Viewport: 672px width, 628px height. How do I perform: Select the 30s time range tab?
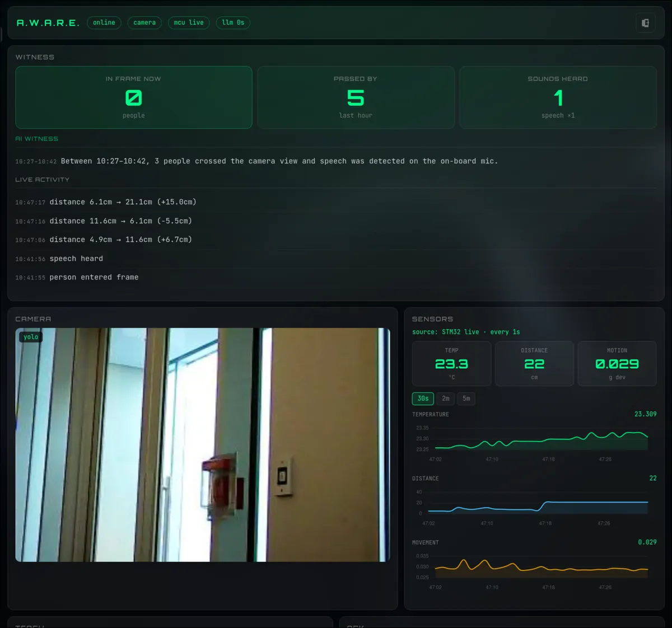[x=423, y=399]
